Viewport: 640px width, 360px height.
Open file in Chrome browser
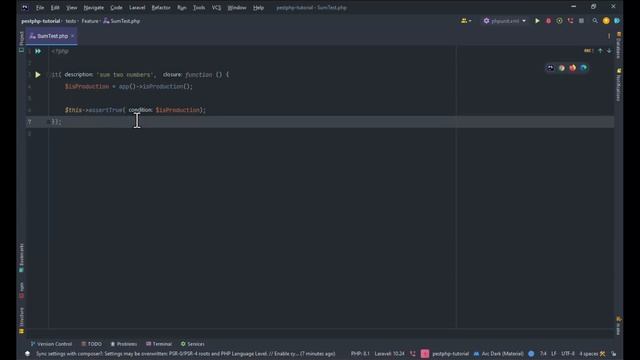[x=562, y=68]
